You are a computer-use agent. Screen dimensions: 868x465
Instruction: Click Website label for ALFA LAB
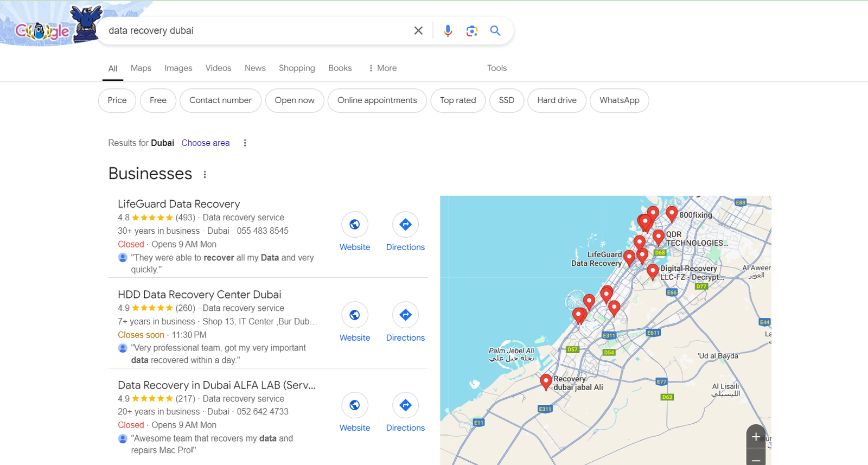pyautogui.click(x=355, y=428)
